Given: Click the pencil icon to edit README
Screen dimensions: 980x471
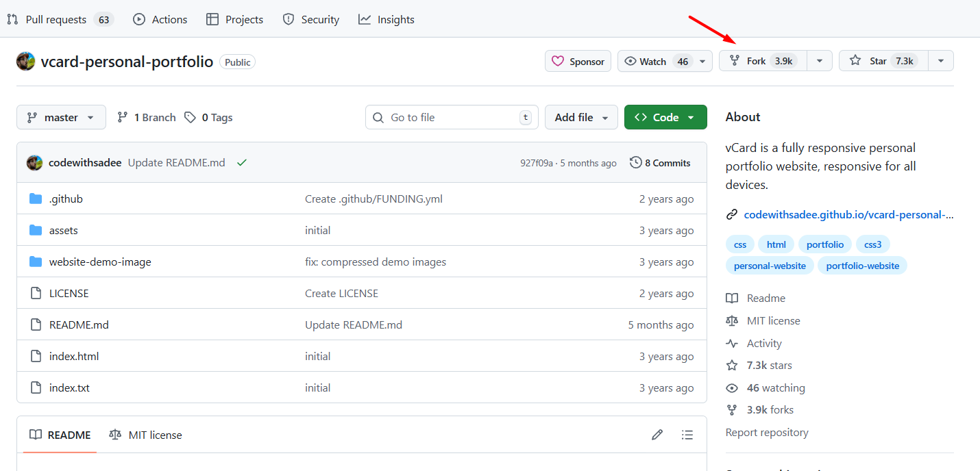Looking at the screenshot, I should click(x=657, y=435).
